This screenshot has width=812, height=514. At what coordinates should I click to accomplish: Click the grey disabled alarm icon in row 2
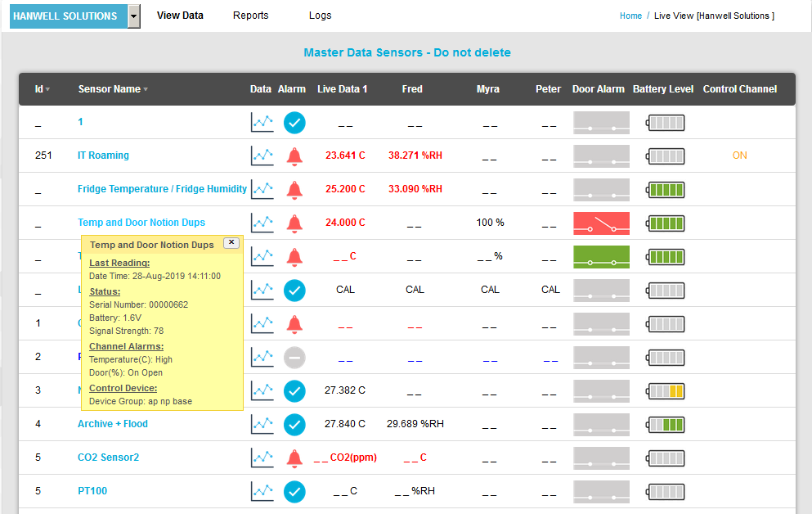tap(294, 357)
